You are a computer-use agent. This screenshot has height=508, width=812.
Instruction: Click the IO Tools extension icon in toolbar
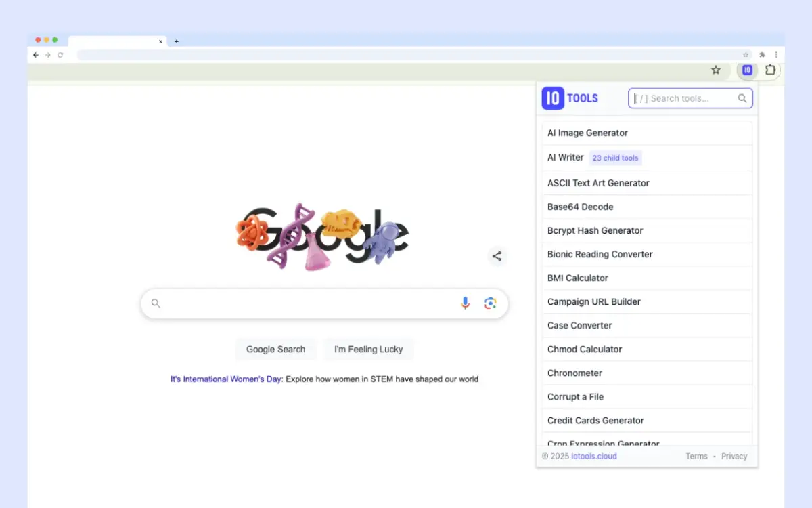point(747,70)
